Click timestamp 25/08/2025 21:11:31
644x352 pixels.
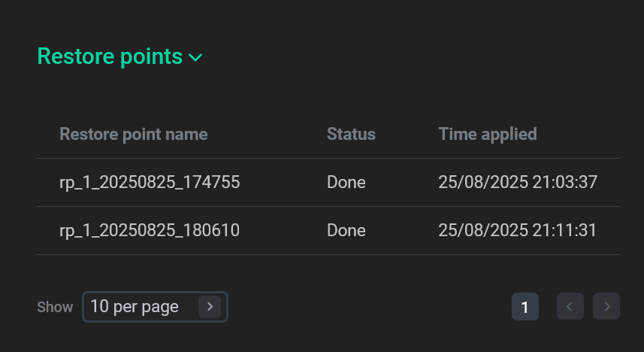[x=518, y=230]
